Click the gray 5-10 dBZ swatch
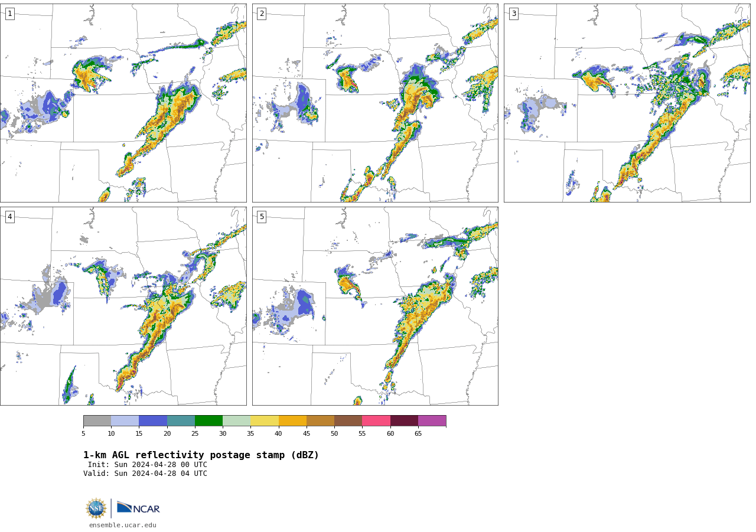756x532 pixels. [97, 421]
